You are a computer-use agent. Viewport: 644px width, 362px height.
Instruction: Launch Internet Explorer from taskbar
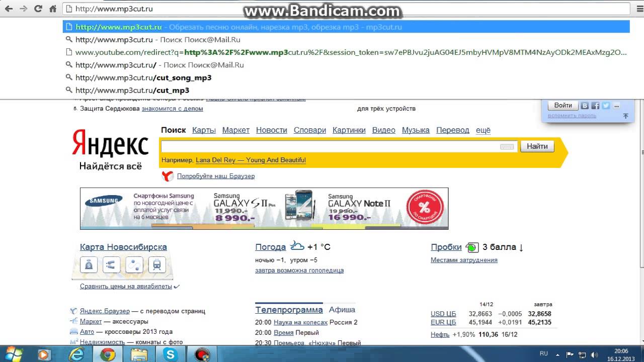point(76,354)
